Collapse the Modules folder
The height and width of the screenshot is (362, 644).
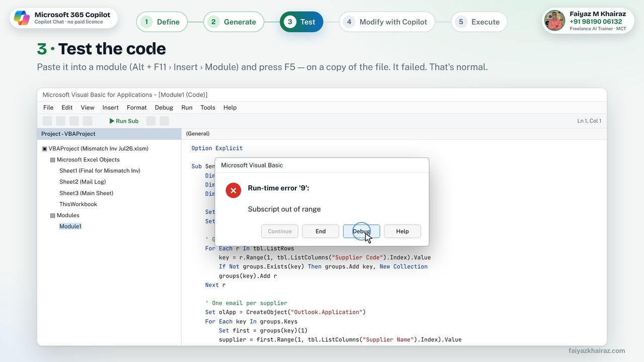(x=53, y=216)
